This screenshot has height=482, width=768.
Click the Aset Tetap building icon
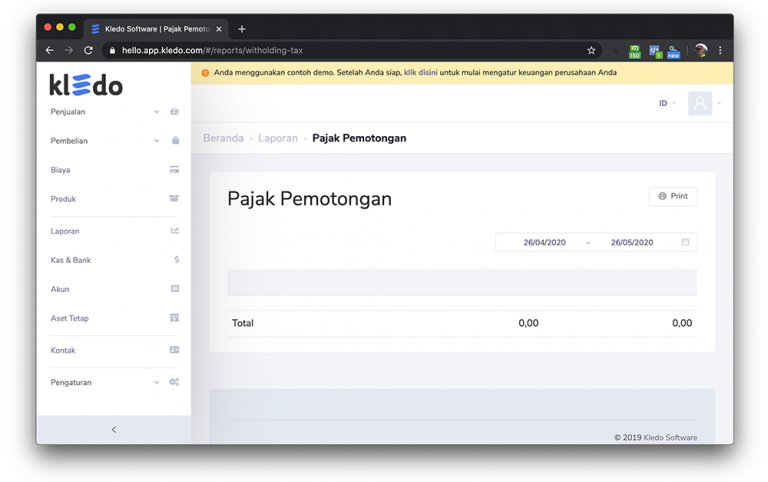(174, 317)
